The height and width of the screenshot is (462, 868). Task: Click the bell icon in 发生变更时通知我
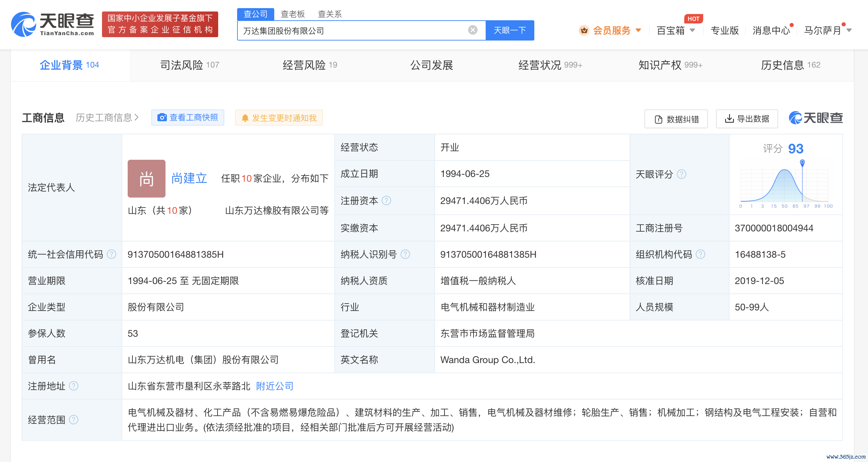tap(245, 118)
